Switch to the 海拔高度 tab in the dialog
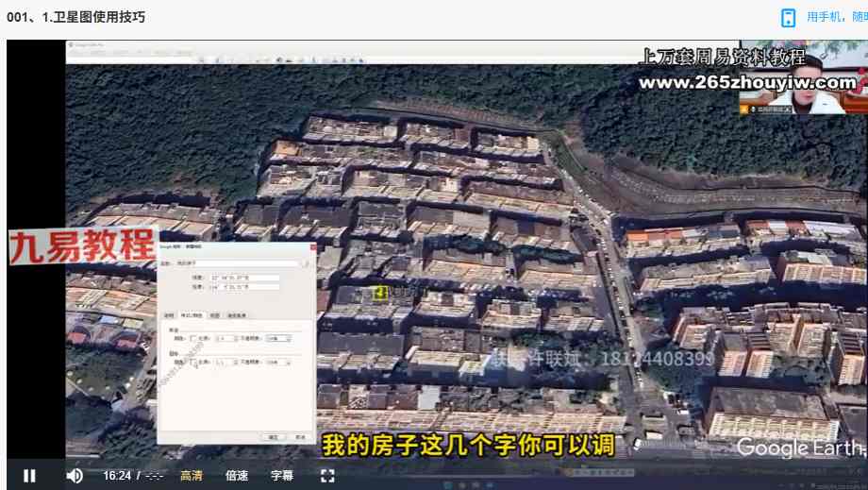 [x=237, y=315]
